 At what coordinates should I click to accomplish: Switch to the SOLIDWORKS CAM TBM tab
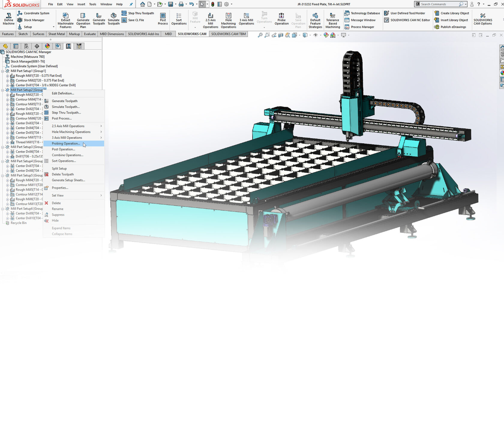click(229, 34)
